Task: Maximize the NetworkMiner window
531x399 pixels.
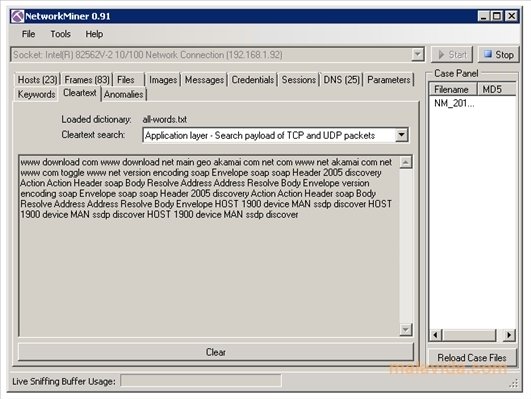Action: pos(496,16)
